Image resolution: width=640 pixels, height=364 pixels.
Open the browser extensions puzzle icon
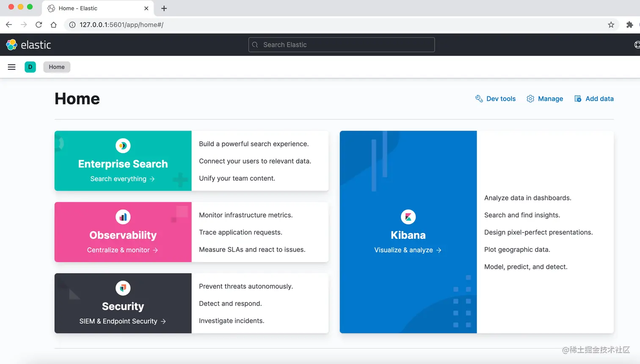pos(629,25)
